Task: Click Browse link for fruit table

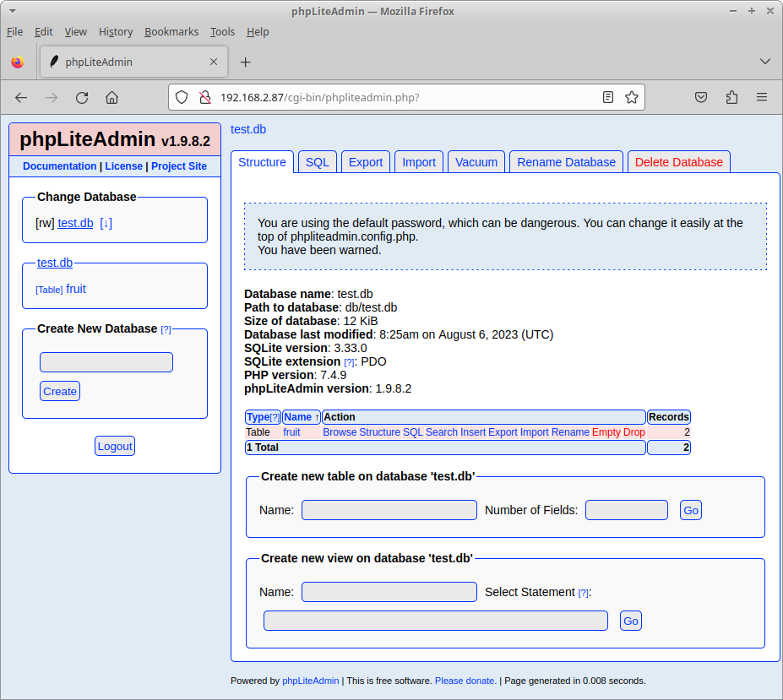Action: [340, 432]
